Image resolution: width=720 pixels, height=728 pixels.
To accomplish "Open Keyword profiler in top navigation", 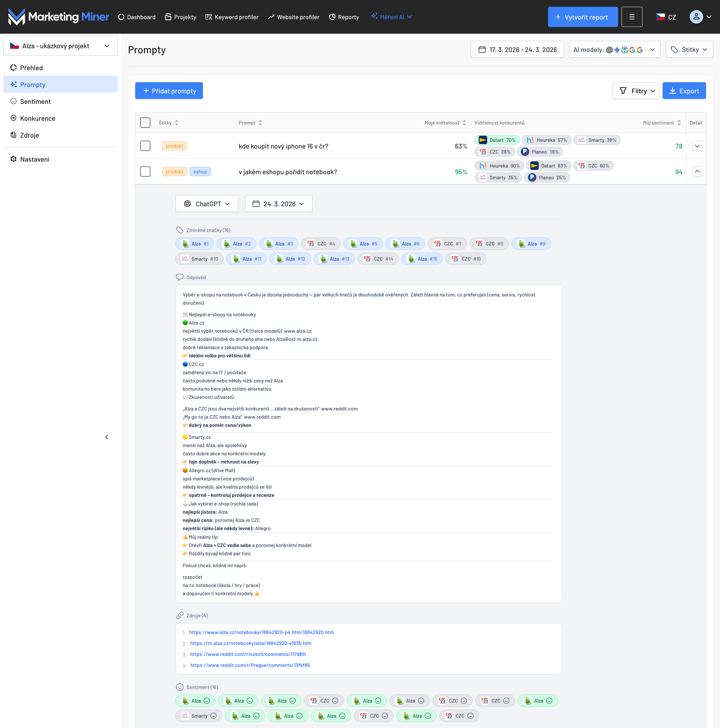I will [232, 17].
